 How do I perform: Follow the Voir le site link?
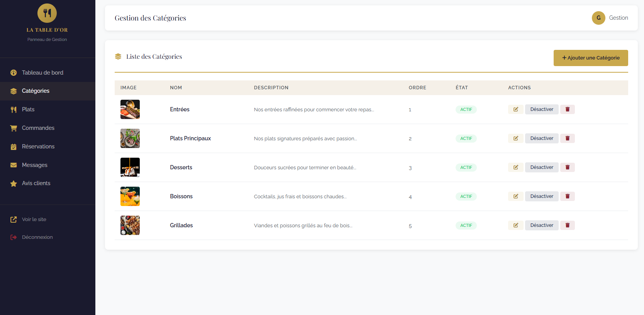pyautogui.click(x=34, y=220)
